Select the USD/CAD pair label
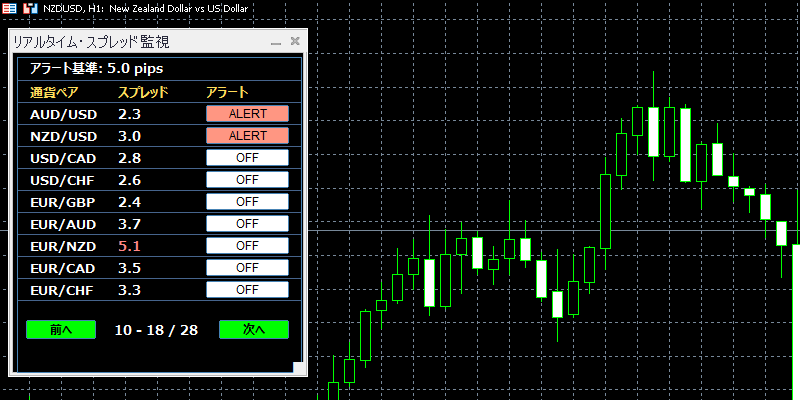800x400 pixels. pos(63,158)
